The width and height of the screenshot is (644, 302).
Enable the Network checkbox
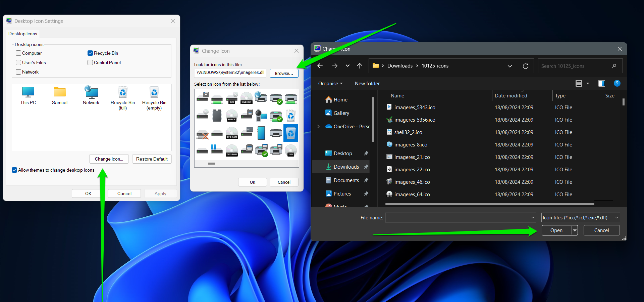(x=18, y=72)
